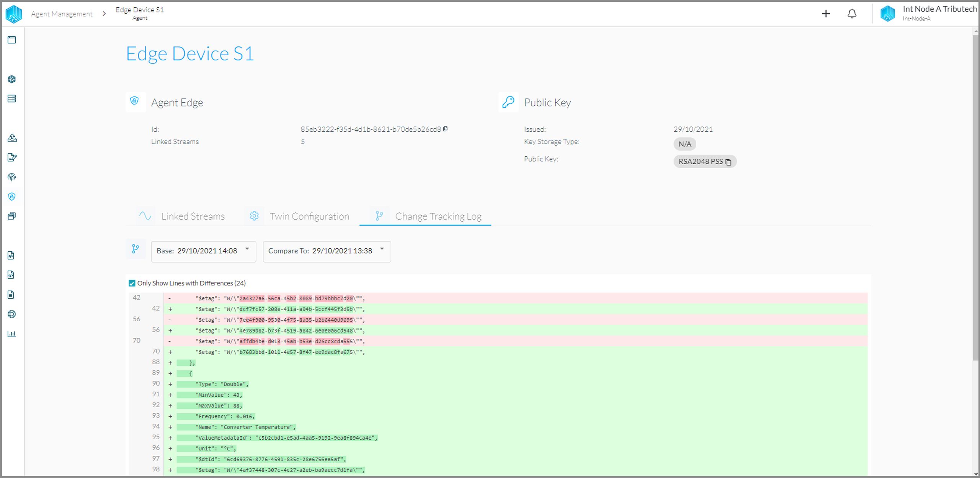
Task: Open the Compare To version dropdown
Action: pos(327,251)
